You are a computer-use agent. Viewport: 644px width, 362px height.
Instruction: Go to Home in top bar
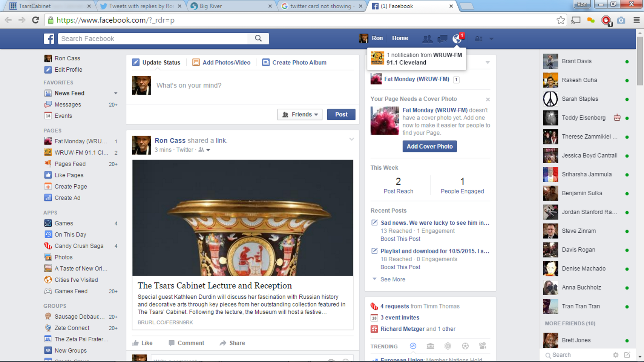[400, 38]
